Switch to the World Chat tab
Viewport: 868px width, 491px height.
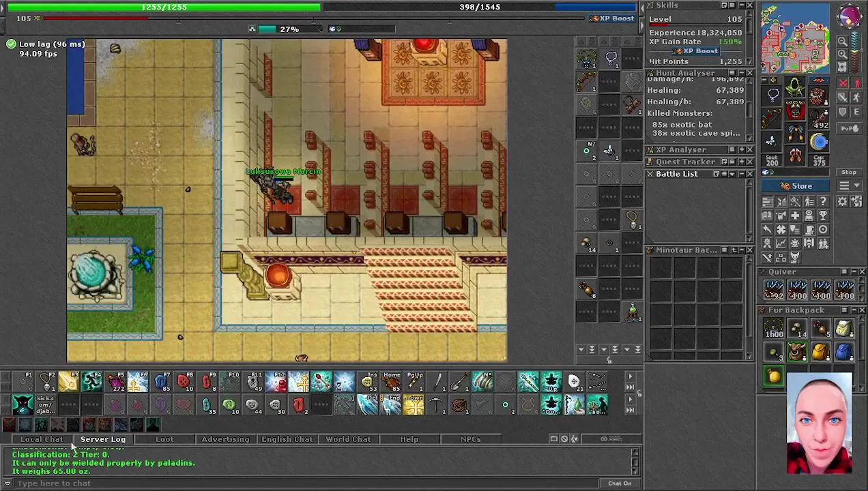[x=348, y=439]
